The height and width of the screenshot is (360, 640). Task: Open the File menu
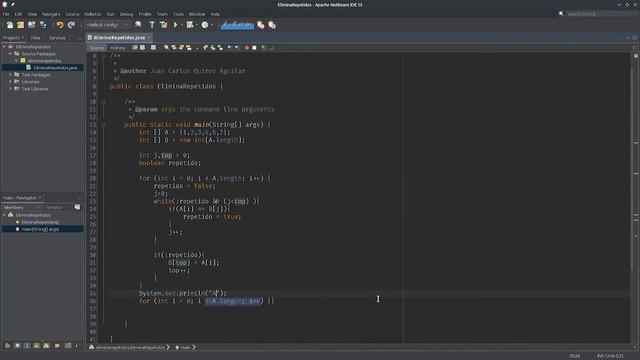(x=6, y=14)
